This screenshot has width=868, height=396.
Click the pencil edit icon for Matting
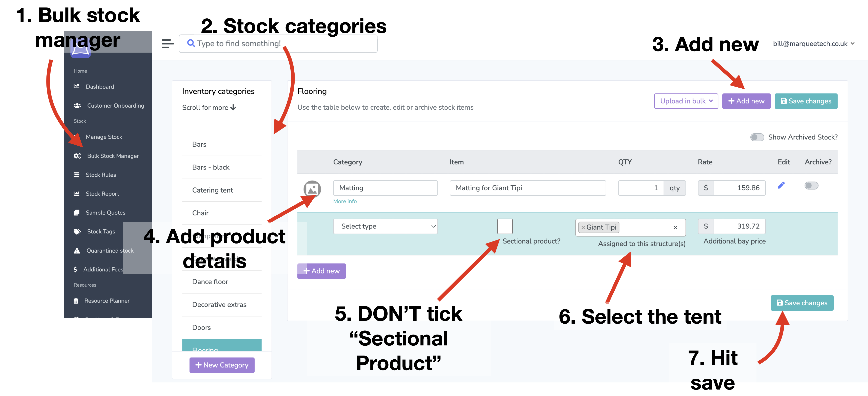point(781,185)
